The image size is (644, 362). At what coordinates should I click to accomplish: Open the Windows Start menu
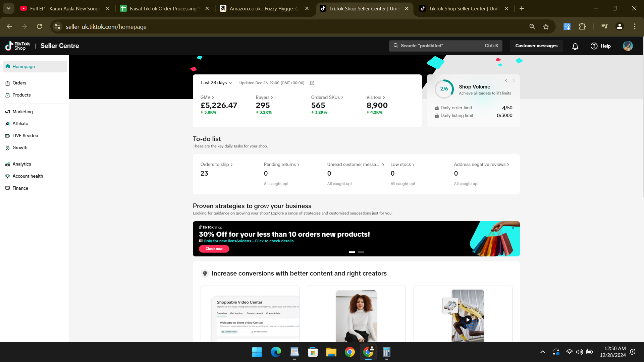[x=257, y=352]
